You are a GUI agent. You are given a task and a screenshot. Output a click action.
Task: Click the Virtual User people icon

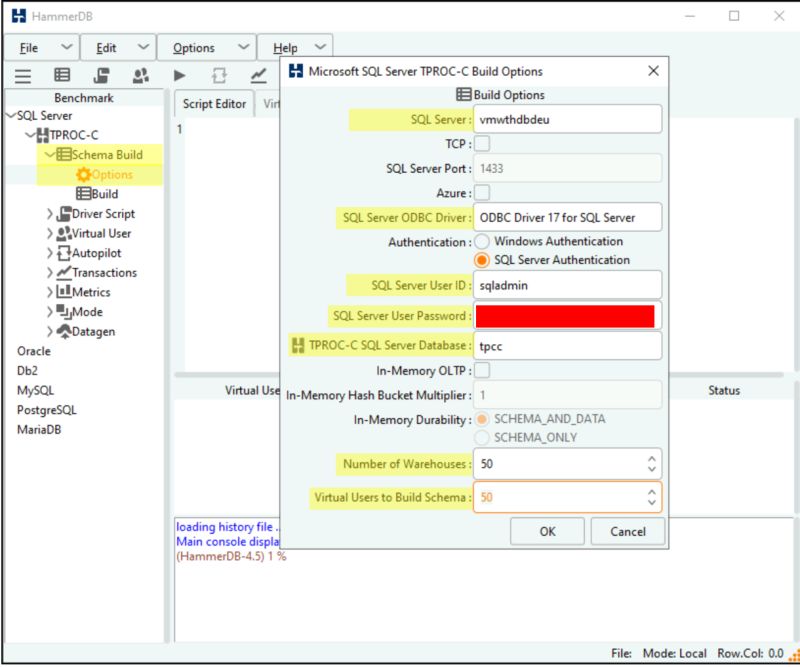click(x=64, y=233)
